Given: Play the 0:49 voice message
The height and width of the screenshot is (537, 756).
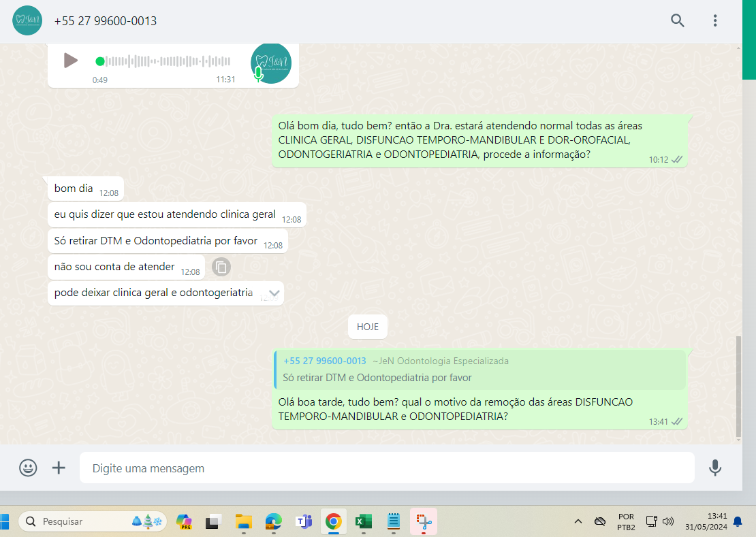Looking at the screenshot, I should 70,61.
